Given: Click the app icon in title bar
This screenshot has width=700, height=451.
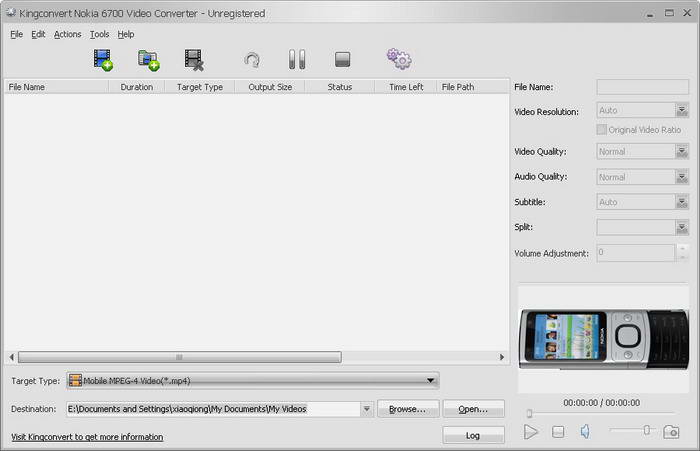Looking at the screenshot, I should click(x=11, y=13).
